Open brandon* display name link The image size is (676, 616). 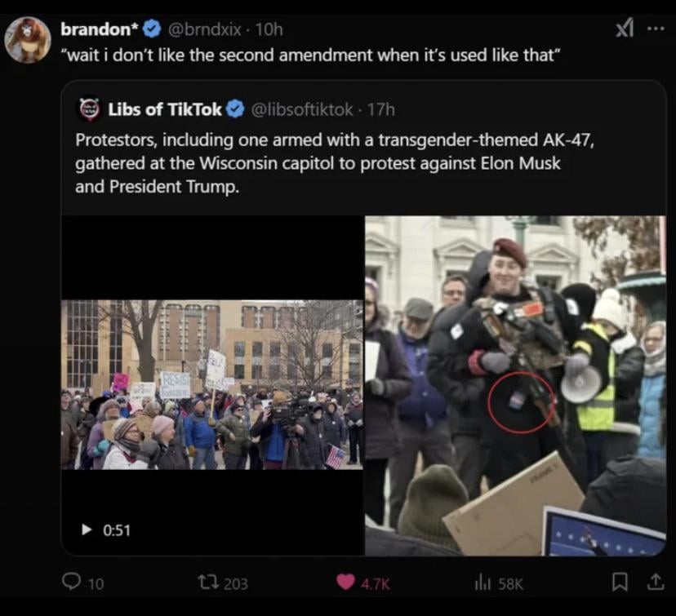(100, 29)
